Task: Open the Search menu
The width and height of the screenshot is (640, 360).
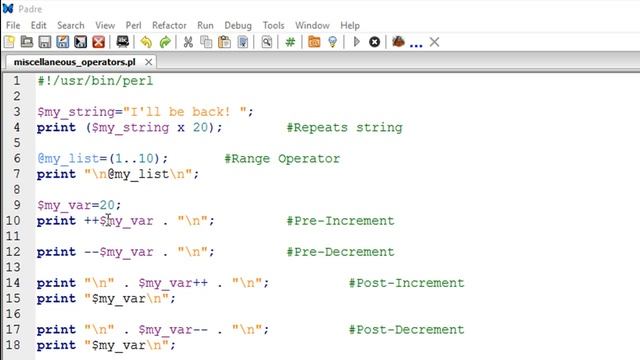Action: [71, 25]
